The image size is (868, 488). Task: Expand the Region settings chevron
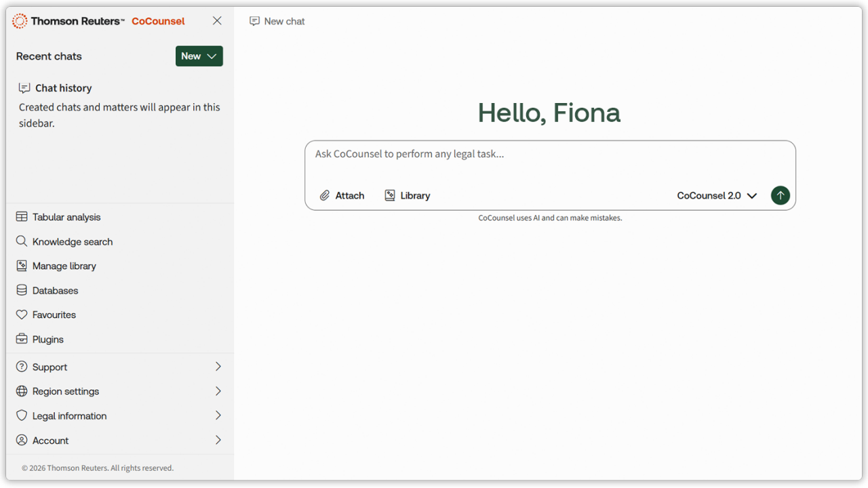pyautogui.click(x=218, y=391)
